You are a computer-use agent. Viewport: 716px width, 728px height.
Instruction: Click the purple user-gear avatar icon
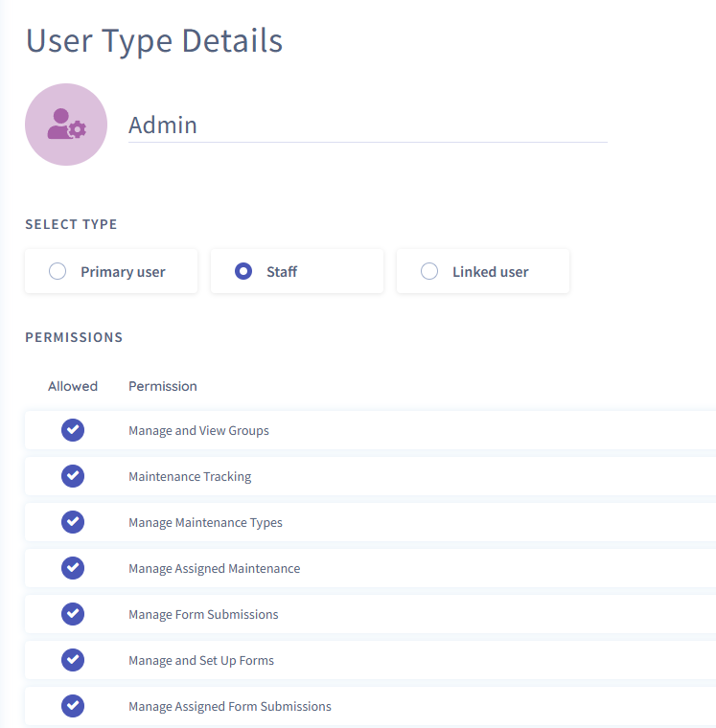pyautogui.click(x=66, y=125)
